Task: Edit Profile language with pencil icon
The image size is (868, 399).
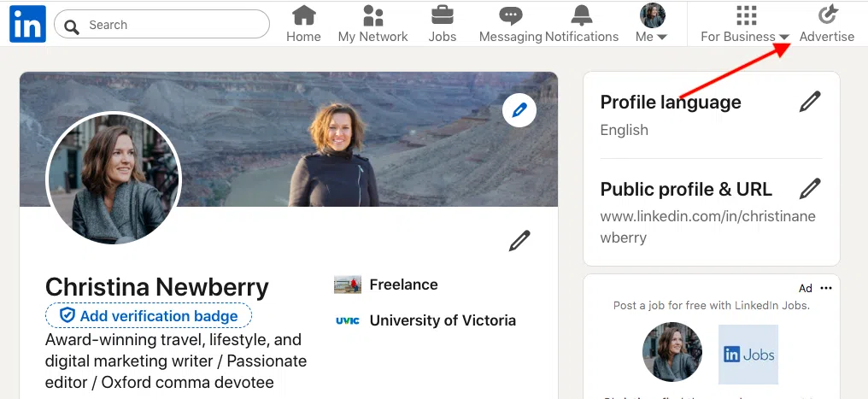Action: pos(809,103)
